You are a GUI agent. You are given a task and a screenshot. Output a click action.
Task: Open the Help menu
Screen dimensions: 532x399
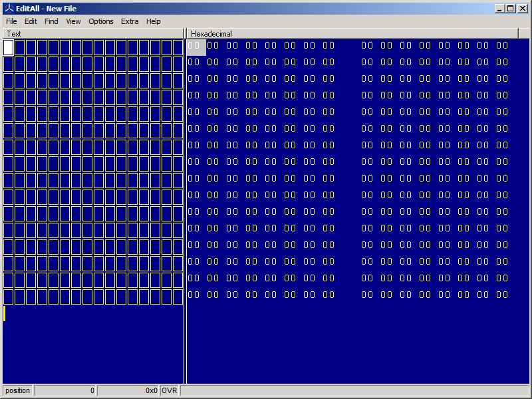(154, 21)
